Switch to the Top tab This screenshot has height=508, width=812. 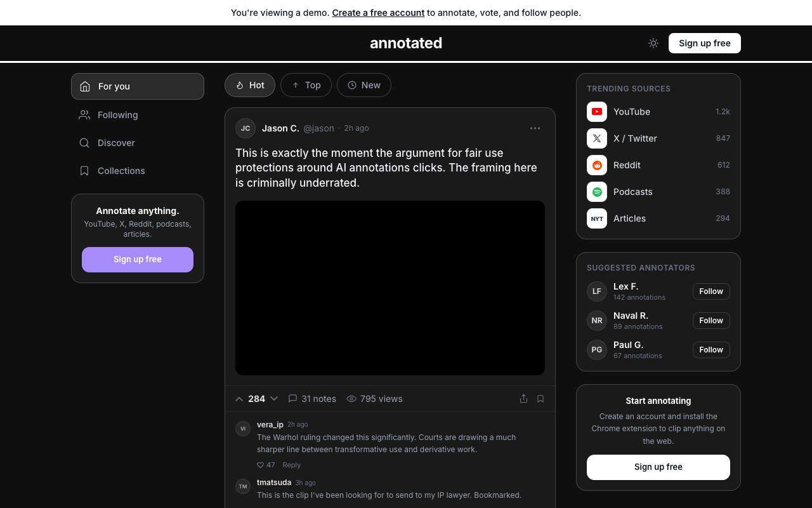306,85
